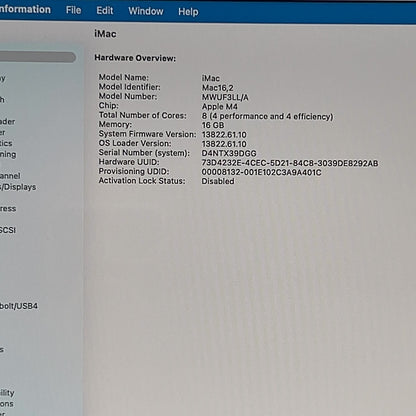Screen dimensions: 416x416
Task: Click the serial number D4NTX39DGG
Action: tap(229, 153)
